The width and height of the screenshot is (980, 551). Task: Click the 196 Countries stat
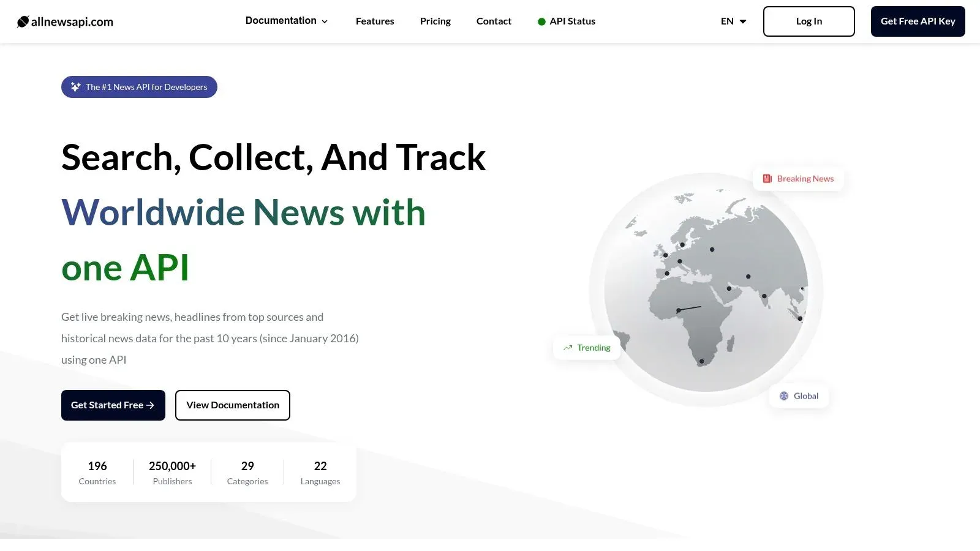[97, 473]
